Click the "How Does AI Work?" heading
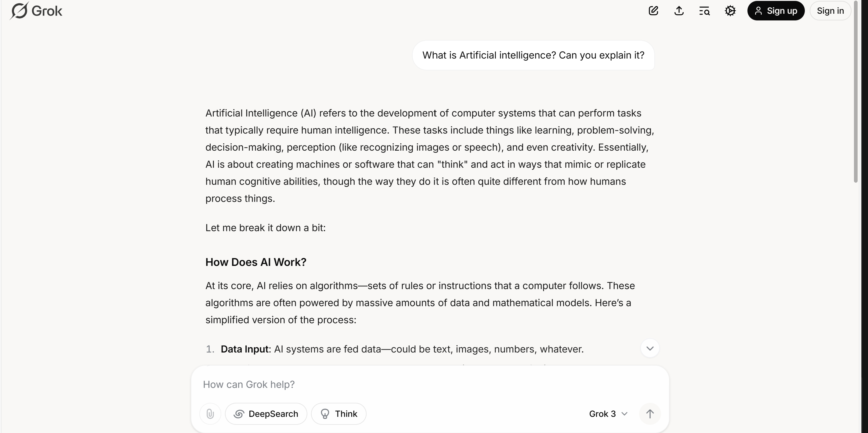Viewport: 868px width, 433px height. [256, 262]
